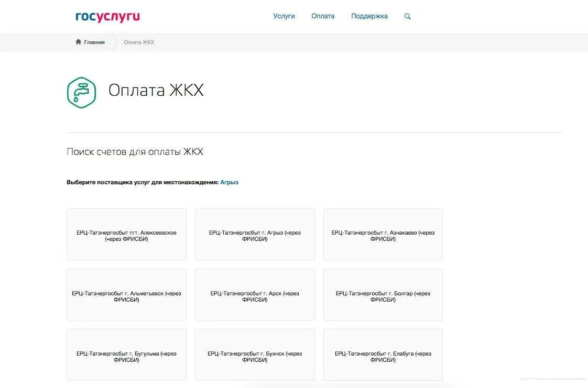Open the Услуги menu

(284, 16)
